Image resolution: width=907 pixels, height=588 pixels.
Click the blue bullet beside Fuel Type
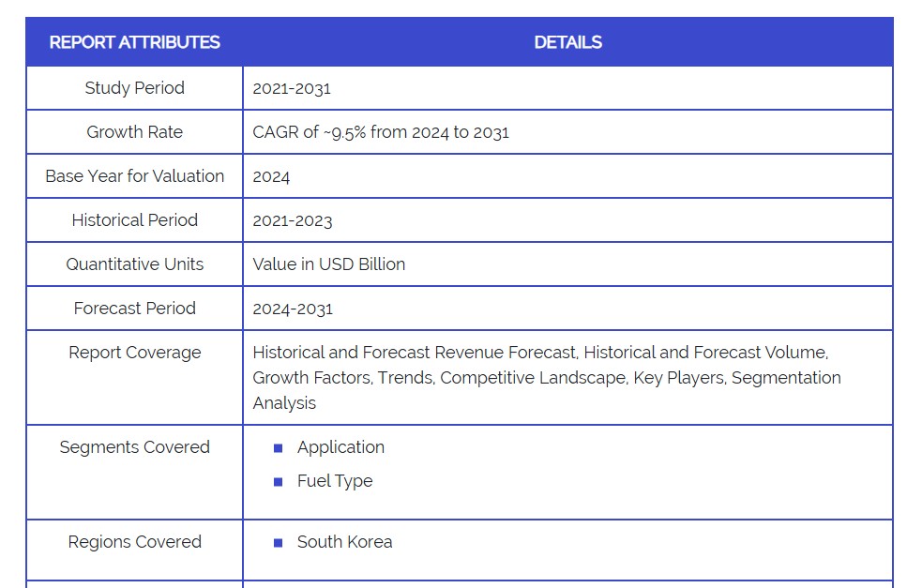278,482
